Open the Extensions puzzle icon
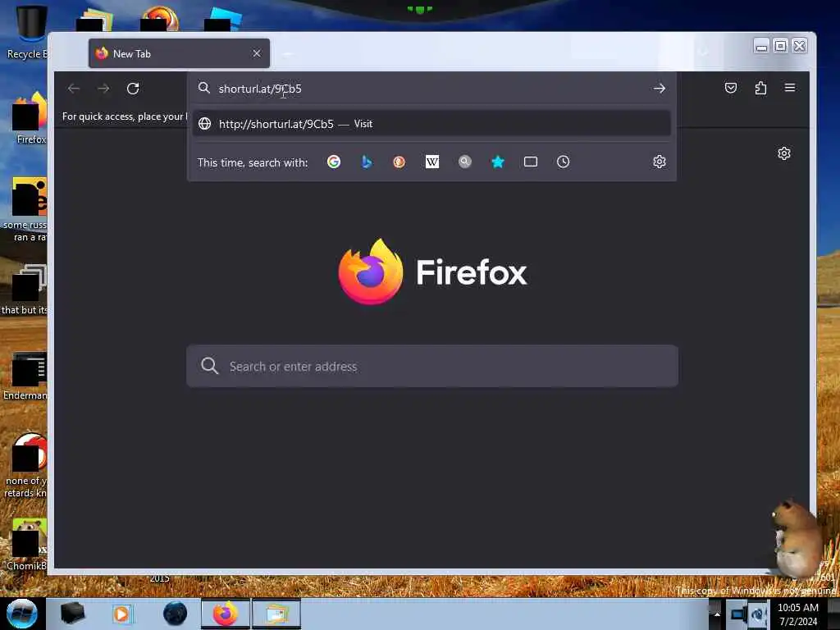 click(760, 88)
